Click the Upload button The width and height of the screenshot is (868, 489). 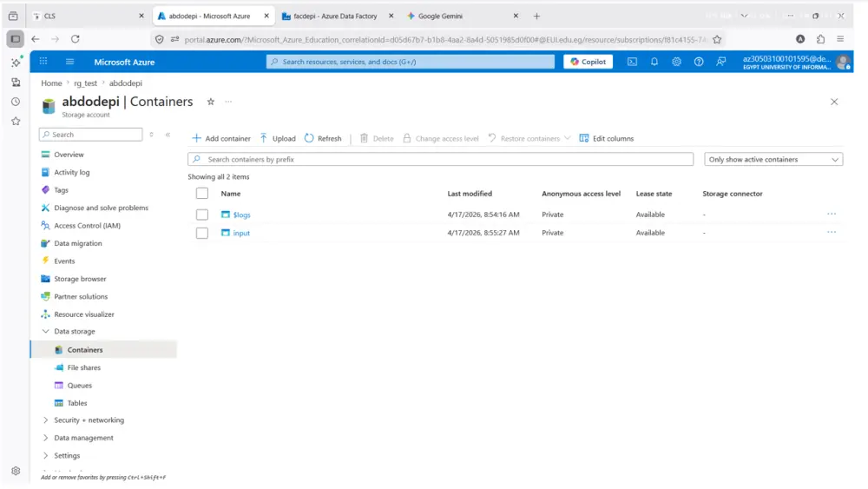(x=278, y=138)
